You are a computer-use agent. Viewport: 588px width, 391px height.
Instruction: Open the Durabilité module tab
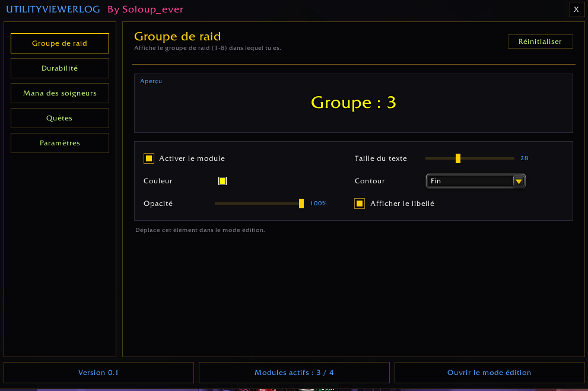[59, 68]
